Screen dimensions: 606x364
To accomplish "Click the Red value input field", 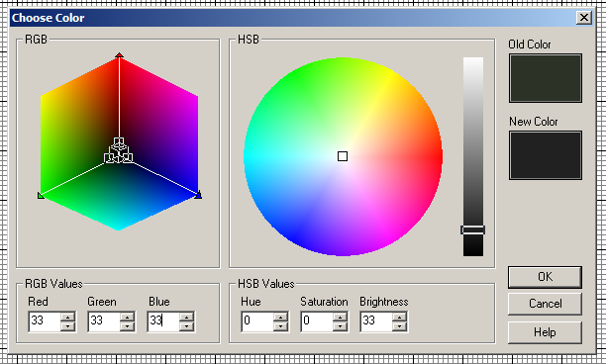I will click(x=45, y=320).
